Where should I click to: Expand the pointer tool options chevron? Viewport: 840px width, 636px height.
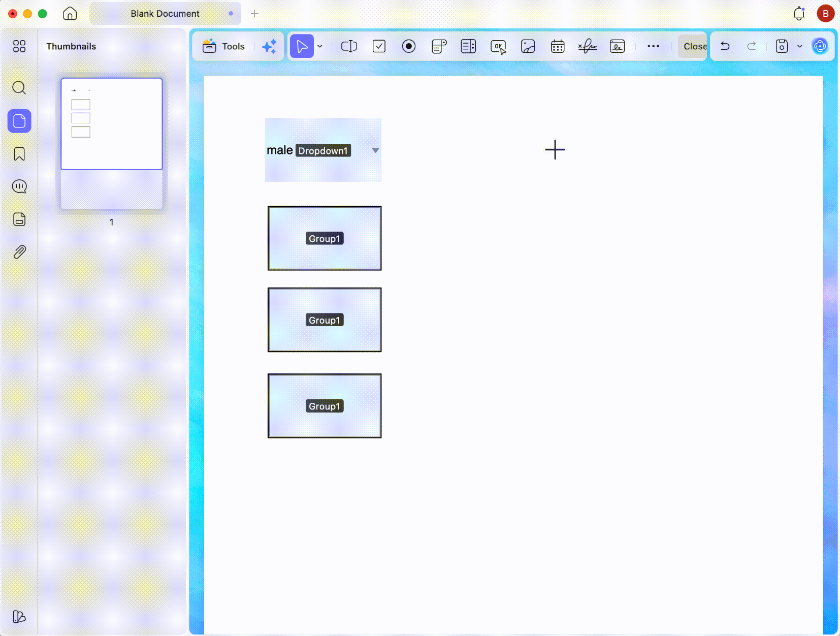pyautogui.click(x=320, y=46)
